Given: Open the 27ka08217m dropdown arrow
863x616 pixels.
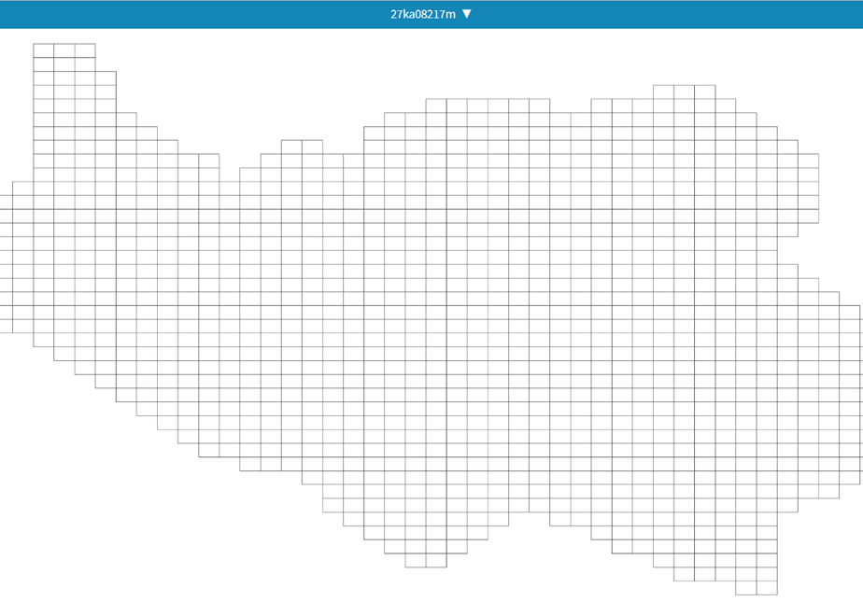Looking at the screenshot, I should (467, 14).
